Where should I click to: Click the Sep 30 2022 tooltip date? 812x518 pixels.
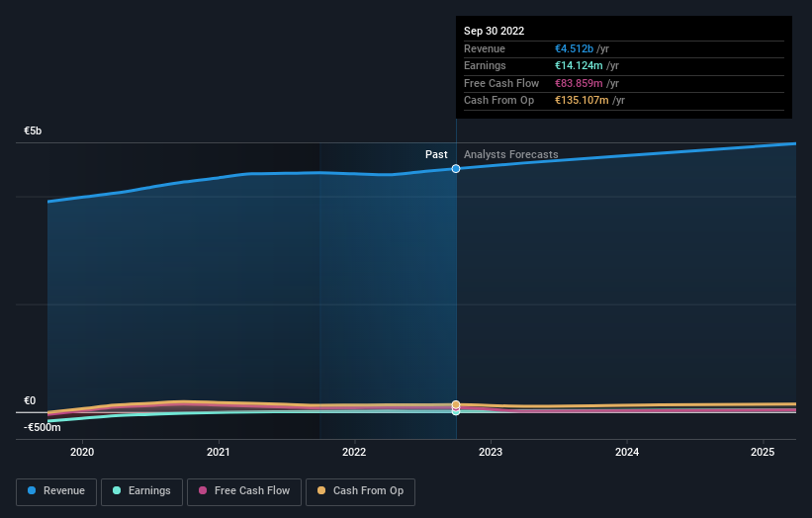click(x=495, y=31)
